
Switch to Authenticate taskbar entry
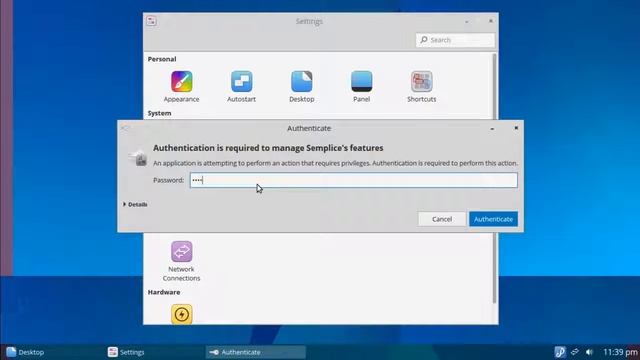point(256,352)
